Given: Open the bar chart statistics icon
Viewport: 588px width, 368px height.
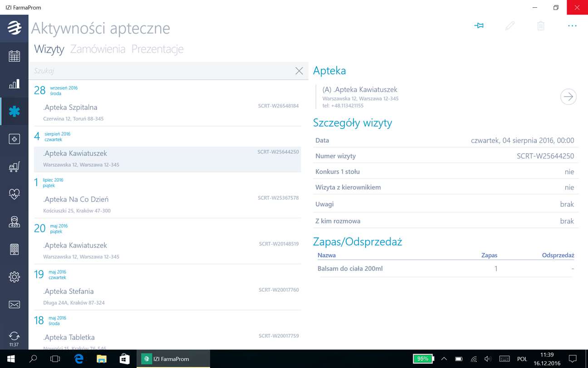Looking at the screenshot, I should pos(14,84).
